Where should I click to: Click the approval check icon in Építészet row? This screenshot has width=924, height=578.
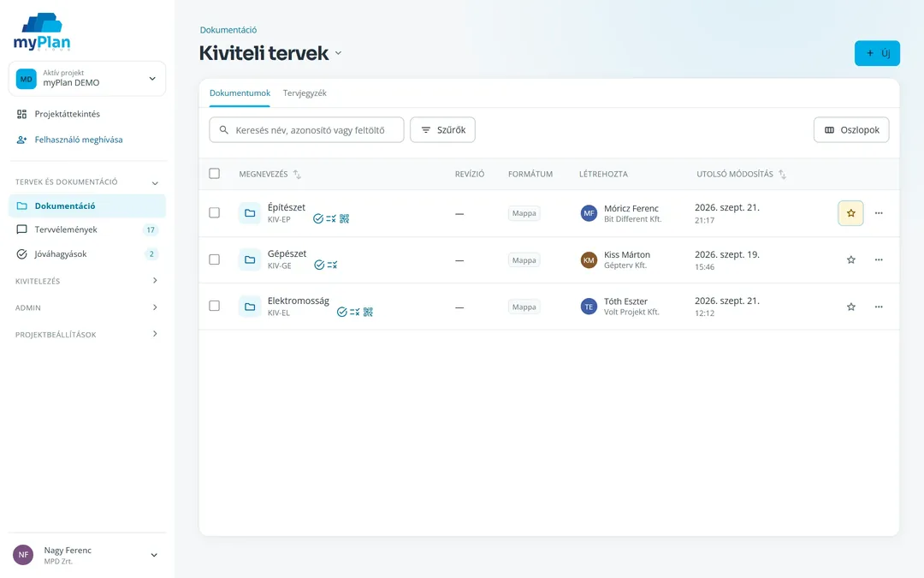(318, 219)
